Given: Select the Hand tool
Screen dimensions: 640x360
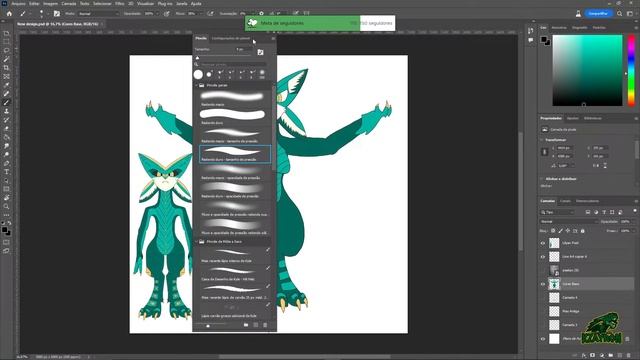Looking at the screenshot, I should click(x=7, y=198).
